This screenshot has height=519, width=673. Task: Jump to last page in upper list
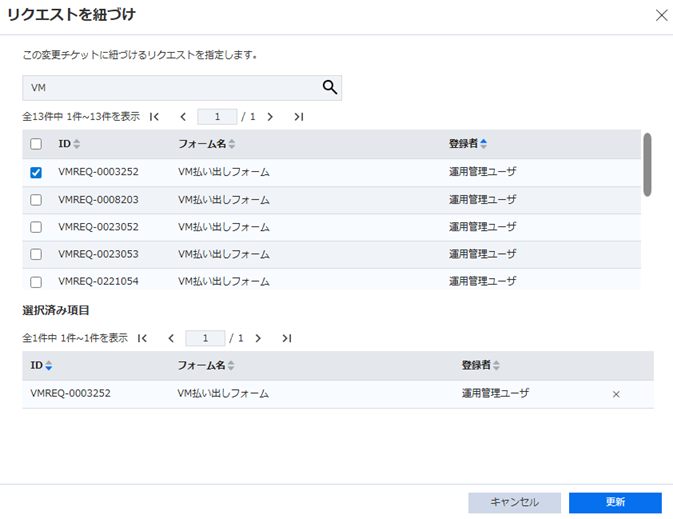click(298, 116)
